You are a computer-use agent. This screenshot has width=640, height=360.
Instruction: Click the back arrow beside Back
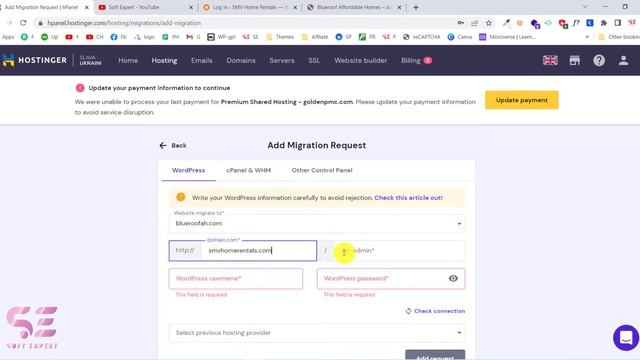pyautogui.click(x=163, y=145)
